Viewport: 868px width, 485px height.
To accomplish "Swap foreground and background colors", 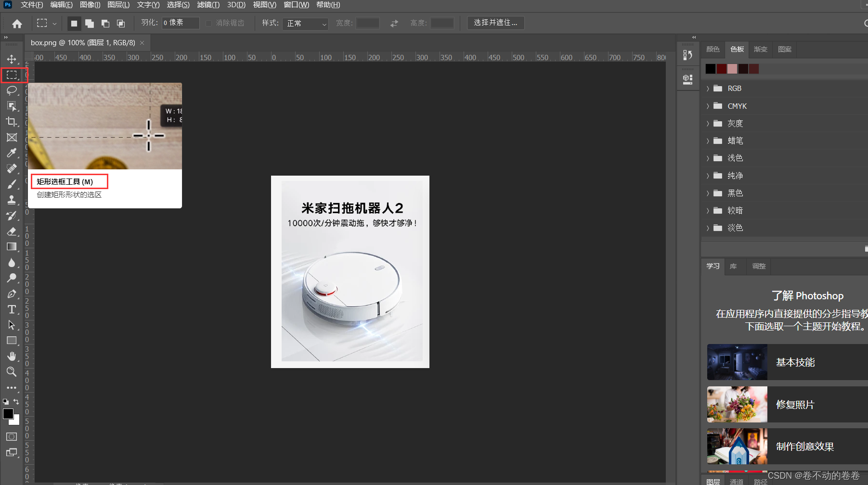I will point(16,401).
